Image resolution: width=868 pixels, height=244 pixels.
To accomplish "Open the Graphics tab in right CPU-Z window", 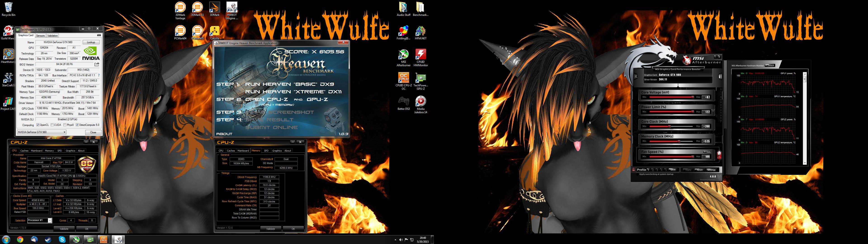I will pos(277,151).
